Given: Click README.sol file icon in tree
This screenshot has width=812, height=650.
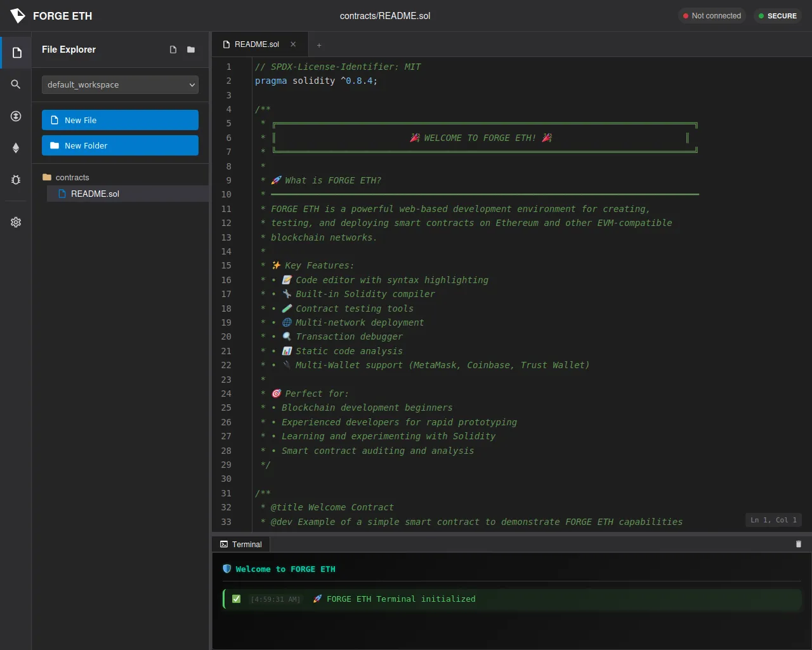Looking at the screenshot, I should (62, 194).
